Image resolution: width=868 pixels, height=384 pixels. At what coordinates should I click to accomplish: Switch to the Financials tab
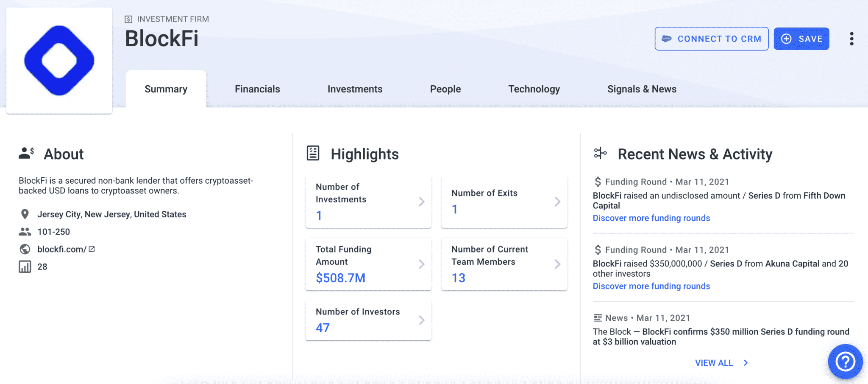coord(257,89)
